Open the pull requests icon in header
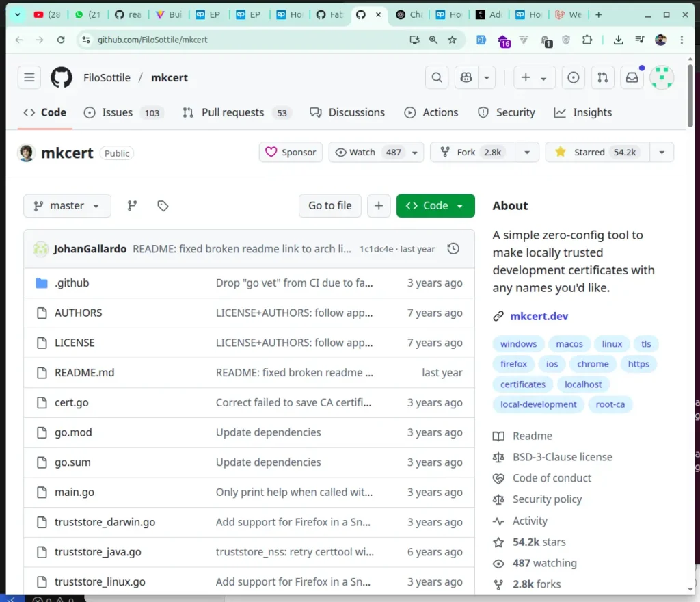This screenshot has height=602, width=700. point(603,78)
